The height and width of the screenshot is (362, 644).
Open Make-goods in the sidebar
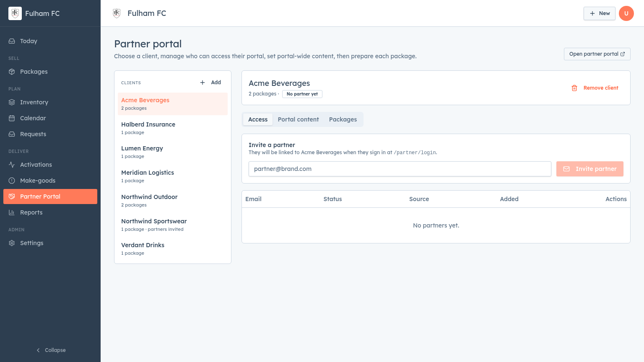click(x=50, y=181)
